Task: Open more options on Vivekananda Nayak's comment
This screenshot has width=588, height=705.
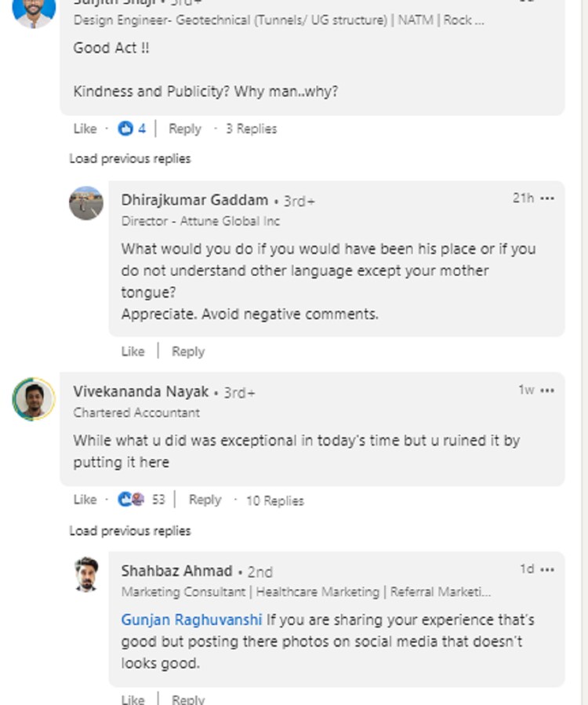Action: pos(547,391)
